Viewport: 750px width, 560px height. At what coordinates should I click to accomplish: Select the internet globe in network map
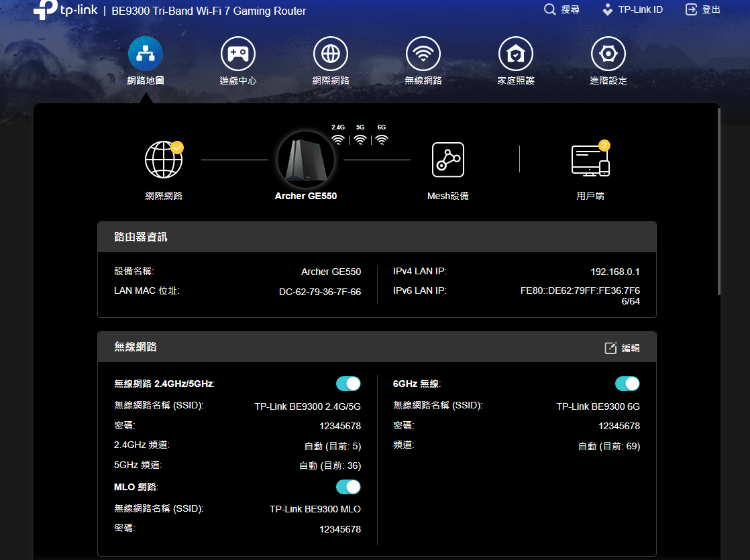click(164, 160)
